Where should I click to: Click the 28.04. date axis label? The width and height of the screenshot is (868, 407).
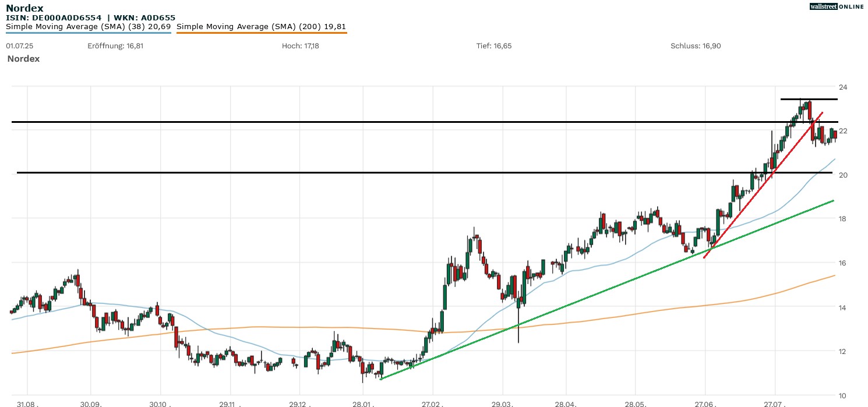[x=566, y=404]
